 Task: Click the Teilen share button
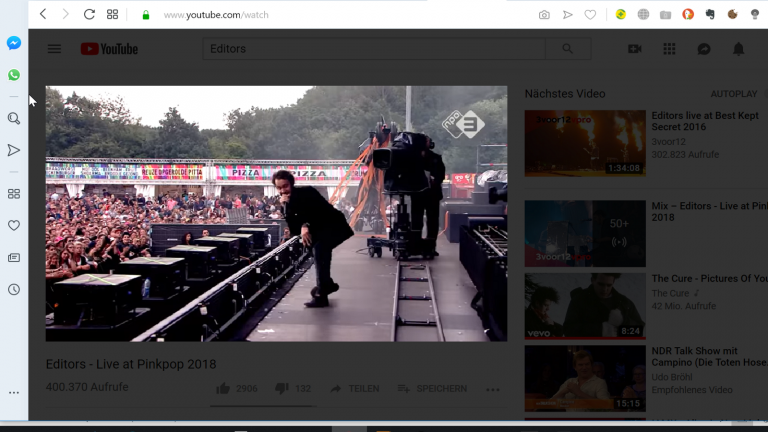coord(354,388)
